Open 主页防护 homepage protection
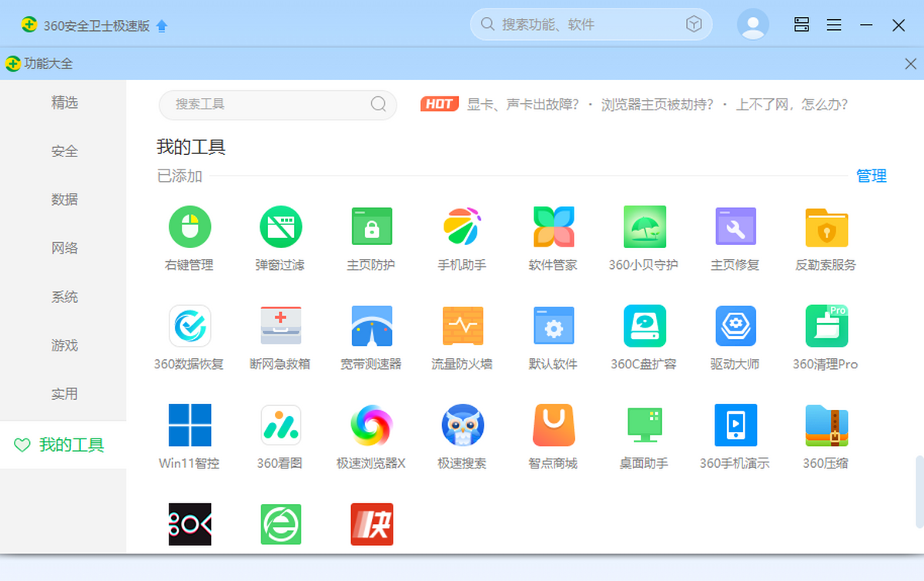 pyautogui.click(x=371, y=227)
